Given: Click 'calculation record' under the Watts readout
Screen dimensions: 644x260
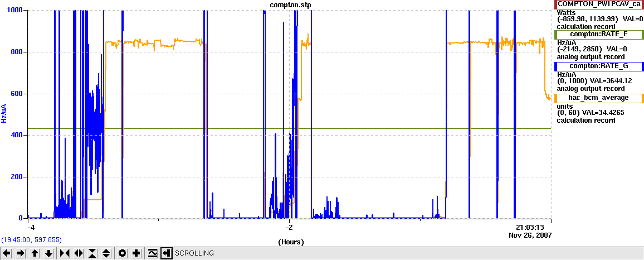Looking at the screenshot, I should tap(586, 27).
